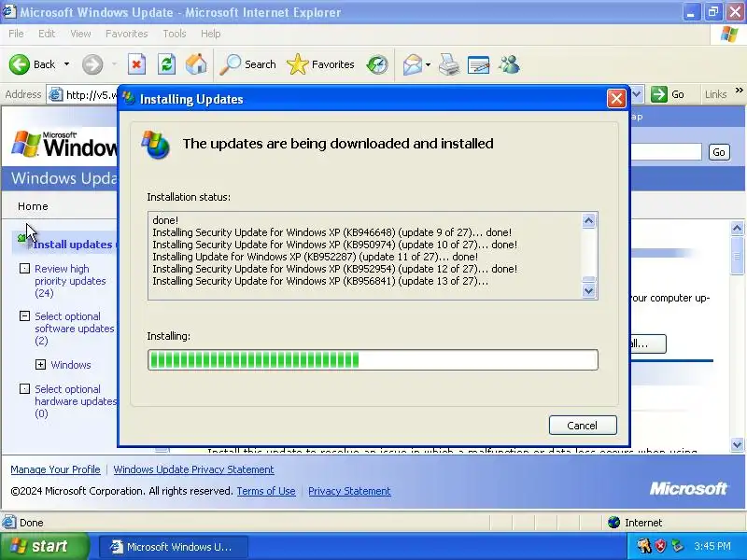Viewport: 747px width, 560px height.
Task: Click the Home house icon
Action: [x=196, y=64]
